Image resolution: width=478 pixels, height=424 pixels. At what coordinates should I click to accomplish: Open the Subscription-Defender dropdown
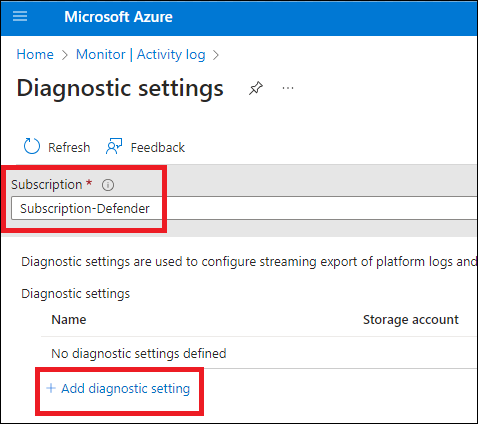[244, 208]
